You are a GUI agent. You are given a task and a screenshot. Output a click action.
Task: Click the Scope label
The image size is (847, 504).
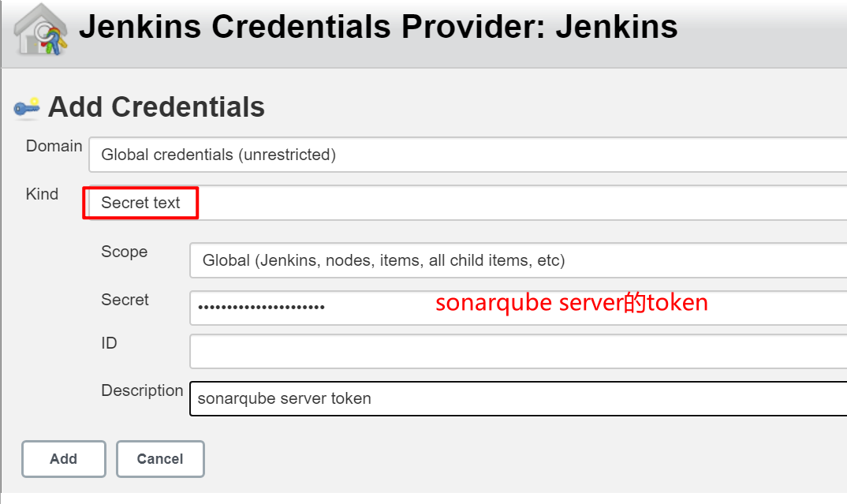[124, 252]
